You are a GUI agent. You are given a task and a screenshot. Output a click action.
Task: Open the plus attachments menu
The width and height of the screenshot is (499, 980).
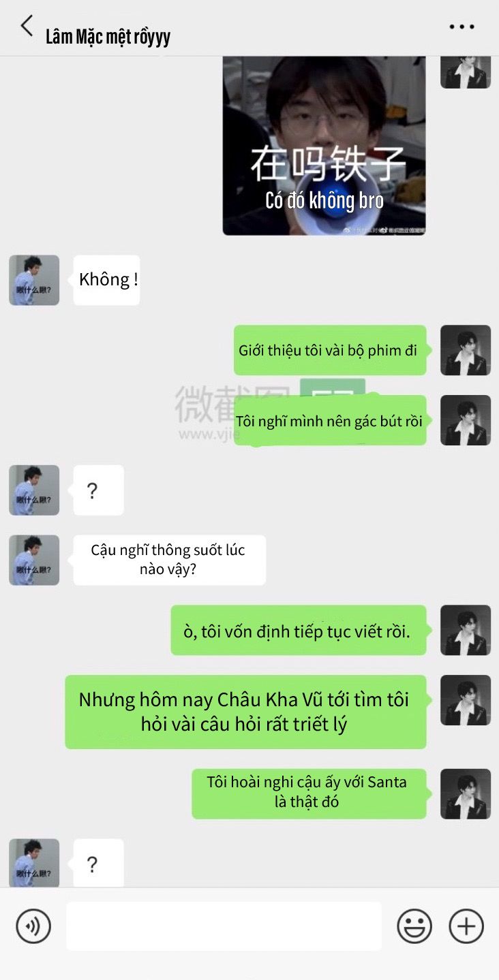[466, 926]
